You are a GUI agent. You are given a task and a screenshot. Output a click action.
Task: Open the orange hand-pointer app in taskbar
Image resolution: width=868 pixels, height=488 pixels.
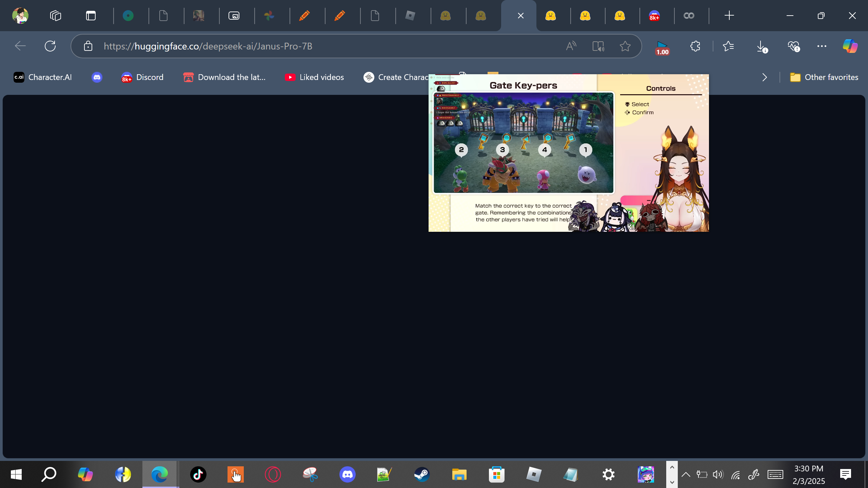(x=236, y=474)
